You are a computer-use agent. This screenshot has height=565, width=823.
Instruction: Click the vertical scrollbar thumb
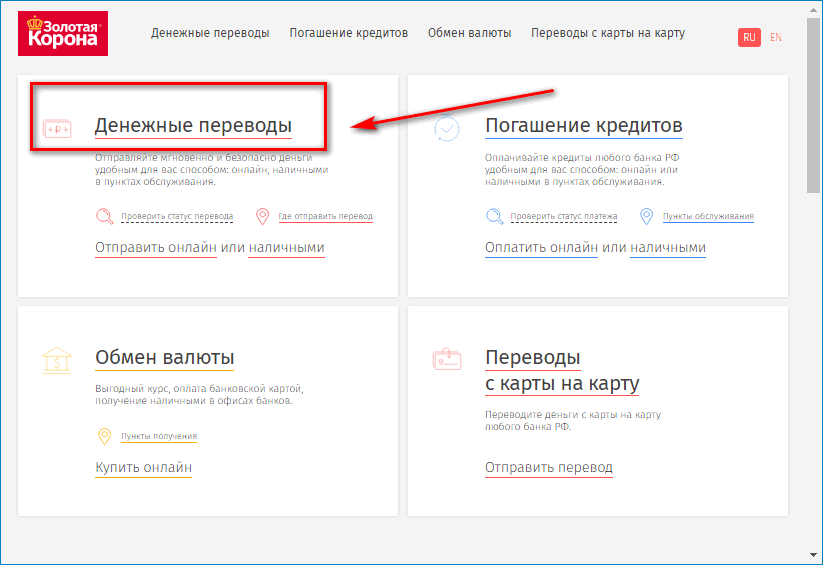pyautogui.click(x=814, y=105)
